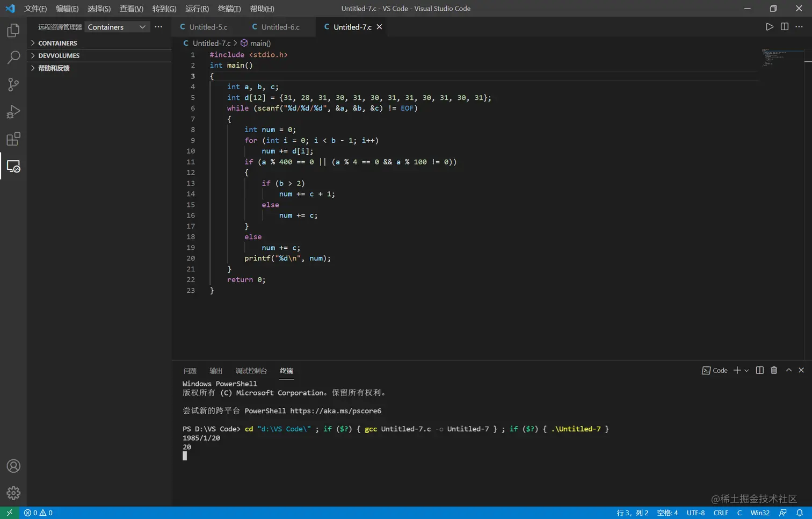Open the launch profile dropdown beside plus
Screen dimensions: 812x519
746,371
